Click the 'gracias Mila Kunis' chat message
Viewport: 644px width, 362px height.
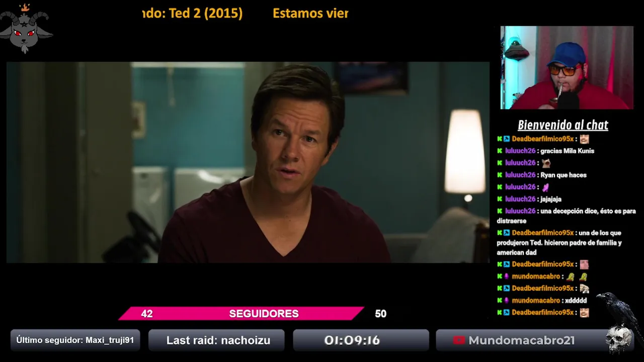point(567,151)
